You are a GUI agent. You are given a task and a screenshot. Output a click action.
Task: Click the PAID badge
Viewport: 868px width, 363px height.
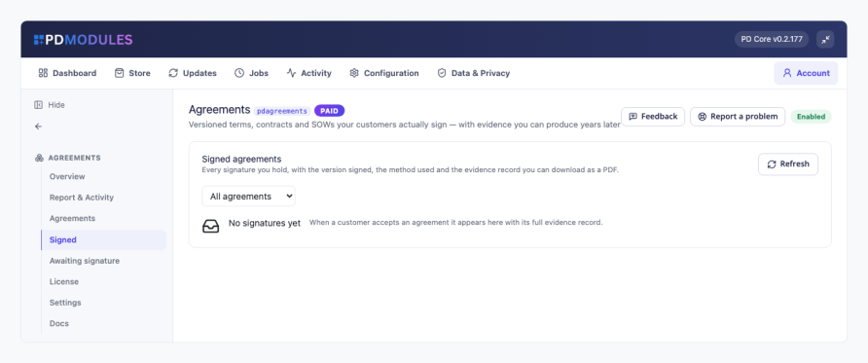329,111
